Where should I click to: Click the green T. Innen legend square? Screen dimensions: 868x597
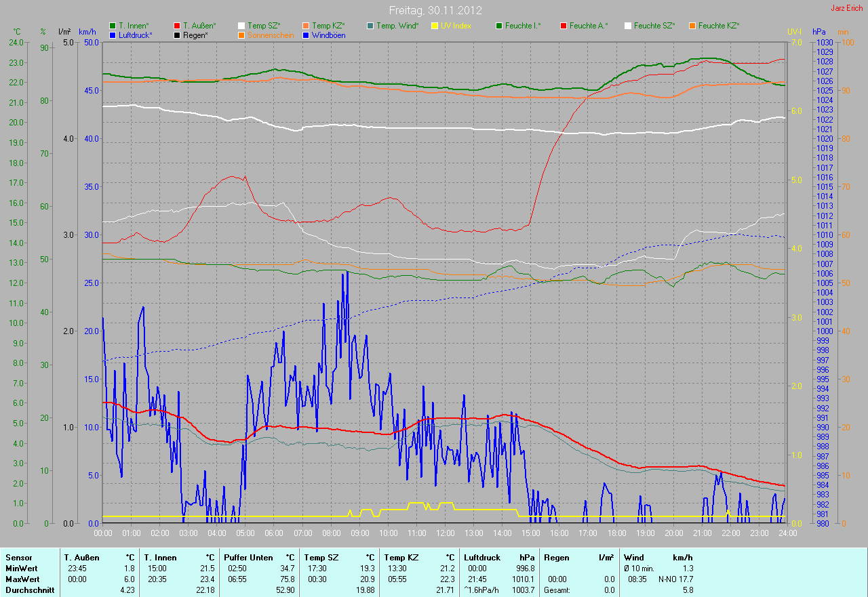click(113, 26)
